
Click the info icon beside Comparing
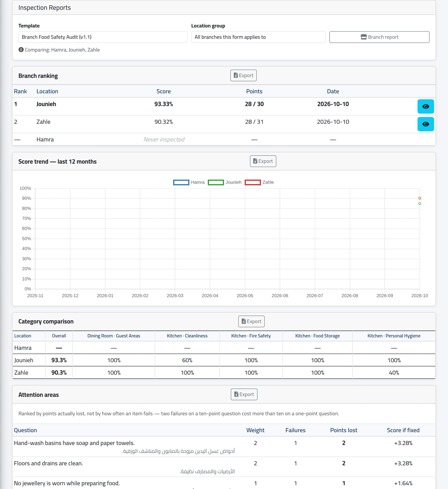[x=21, y=50]
